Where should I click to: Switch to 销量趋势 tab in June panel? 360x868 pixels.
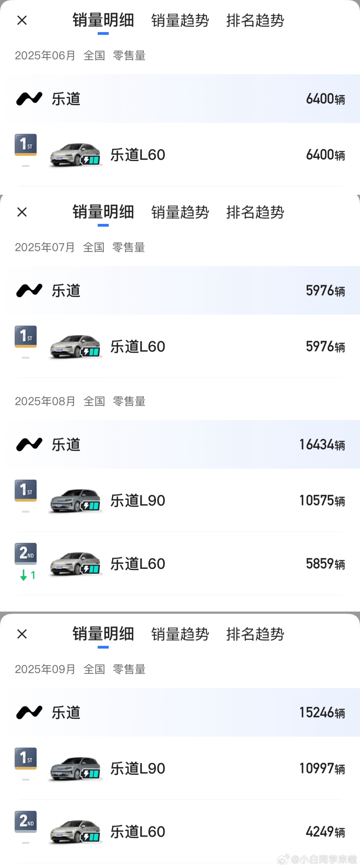(x=180, y=20)
